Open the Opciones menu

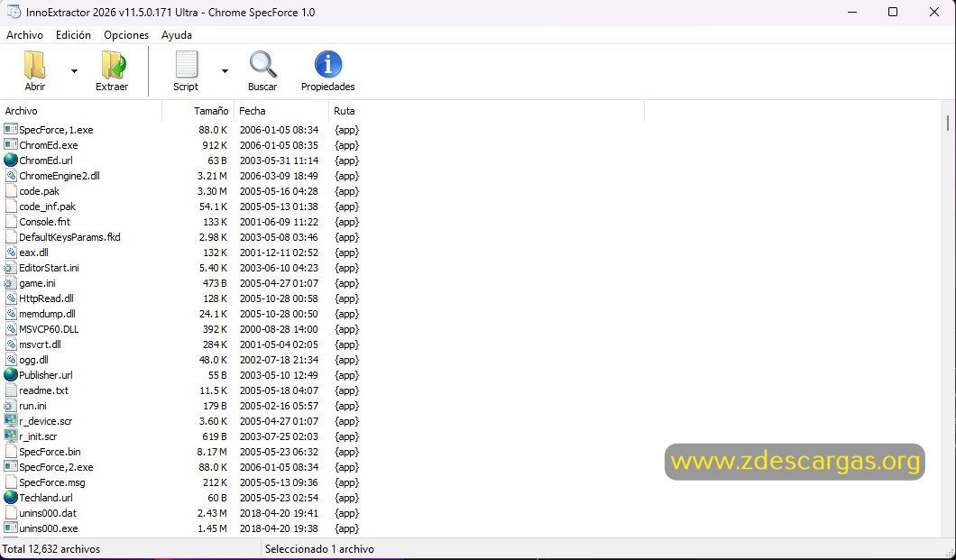click(126, 35)
